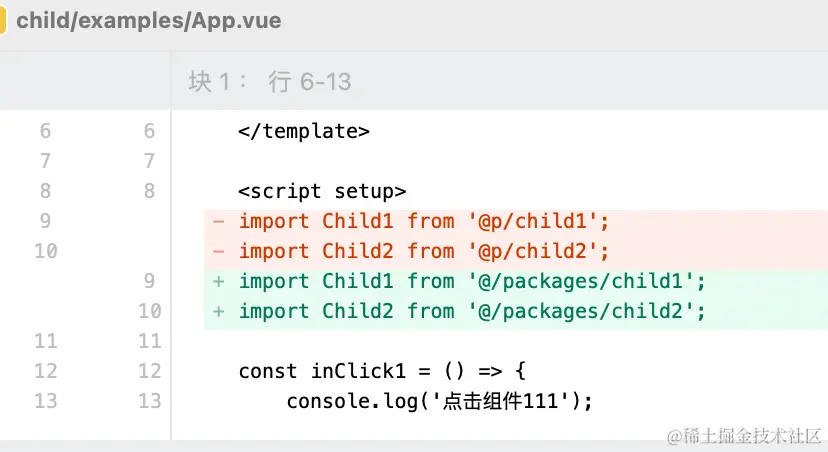Click old line number 10 in gutter
The height and width of the screenshot is (452, 828).
45,251
